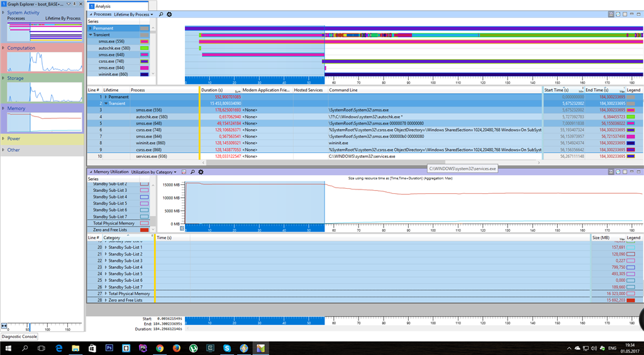Open Skype from the taskbar
This screenshot has width=644, height=355.
coord(226,348)
